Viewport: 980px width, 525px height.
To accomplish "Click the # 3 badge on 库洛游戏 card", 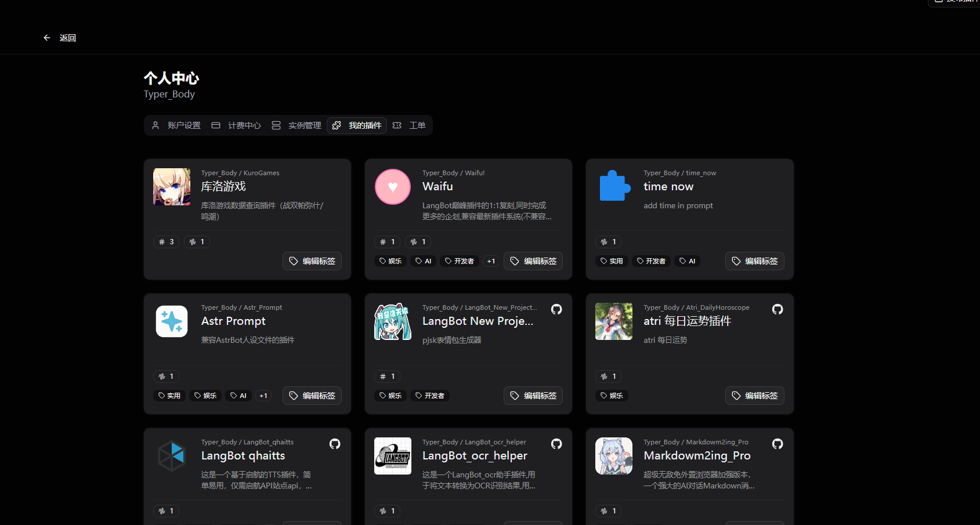I will pos(167,242).
